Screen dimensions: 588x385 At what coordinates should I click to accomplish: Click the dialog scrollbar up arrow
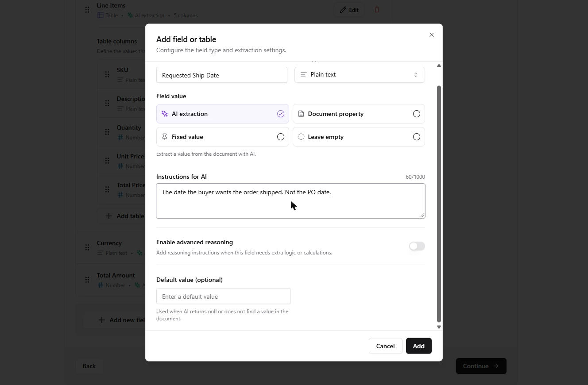(439, 65)
